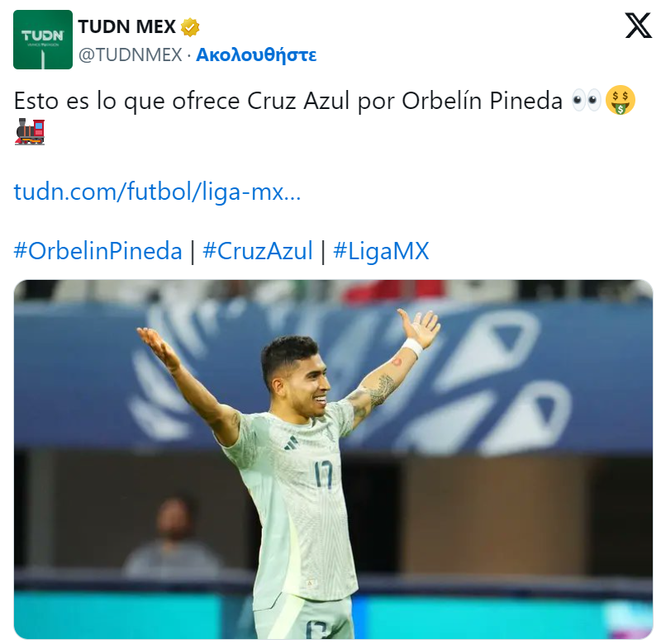Image resolution: width=661 pixels, height=644 pixels.
Task: Open the @TUDNMEX handle
Action: (x=131, y=54)
